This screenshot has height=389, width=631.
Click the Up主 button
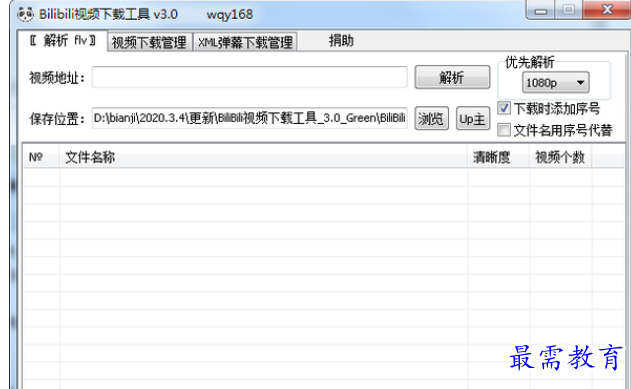pos(473,119)
